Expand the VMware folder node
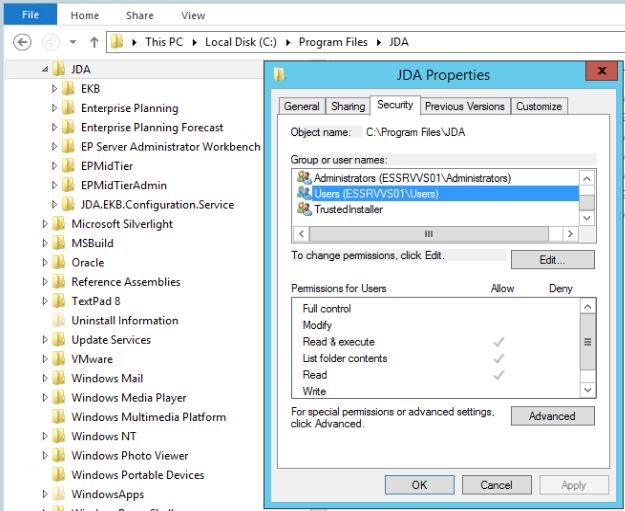Image resolution: width=625 pixels, height=511 pixels. click(45, 359)
